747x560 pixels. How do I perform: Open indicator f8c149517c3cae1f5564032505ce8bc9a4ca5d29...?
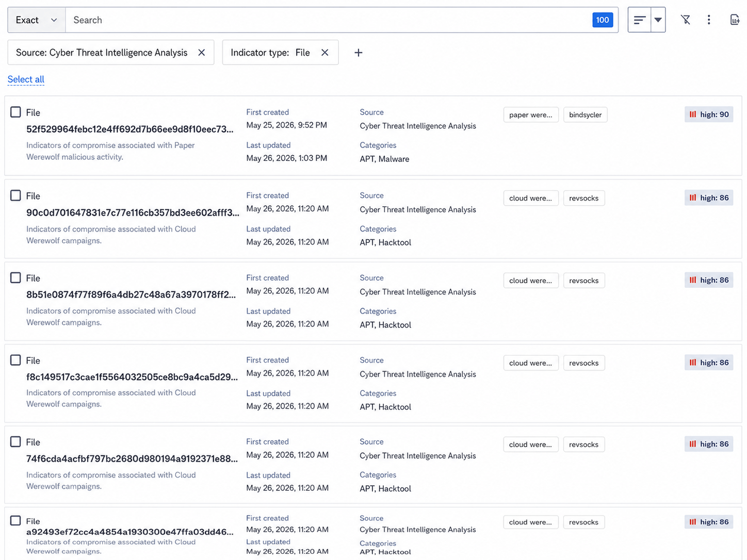(x=132, y=377)
